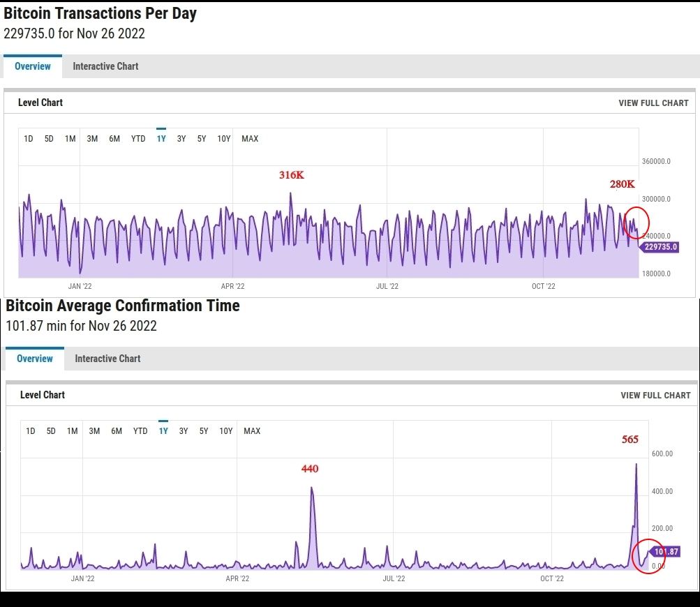Select 5Y range on Confirmation Time chart
The height and width of the screenshot is (607, 700).
[x=204, y=431]
